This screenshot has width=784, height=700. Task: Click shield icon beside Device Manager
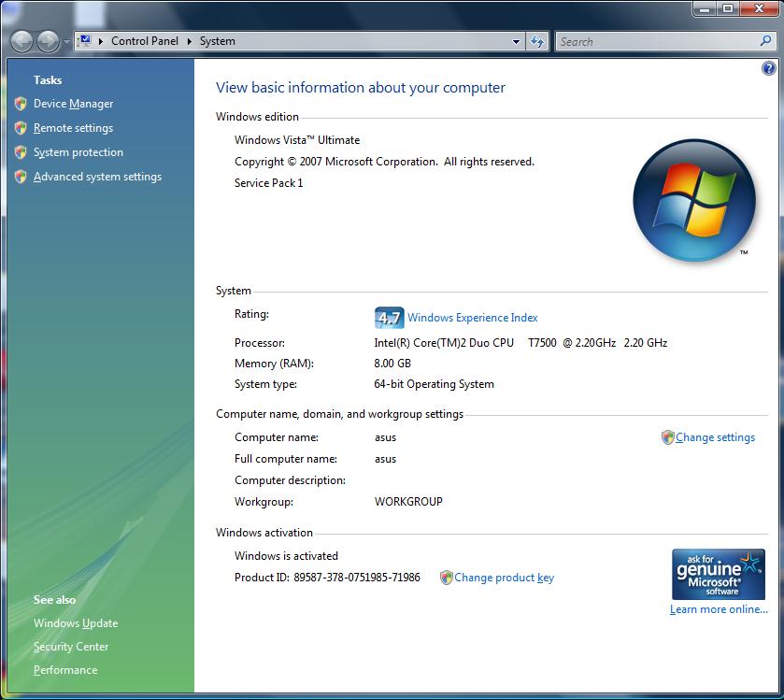pyautogui.click(x=21, y=104)
